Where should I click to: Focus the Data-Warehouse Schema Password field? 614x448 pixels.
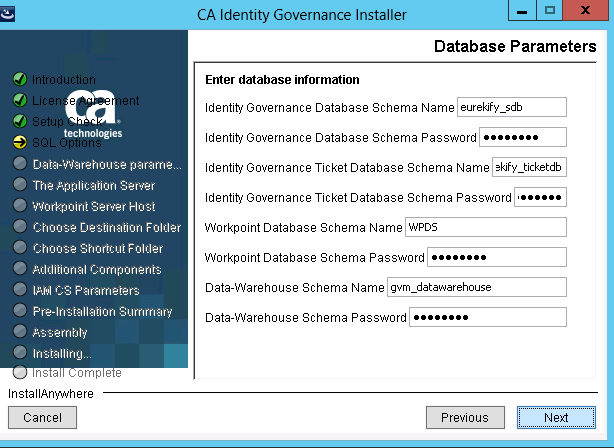click(x=488, y=317)
